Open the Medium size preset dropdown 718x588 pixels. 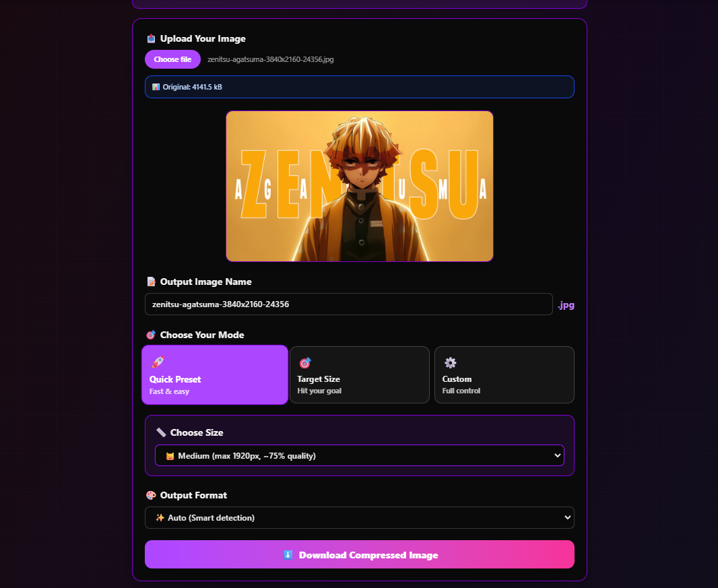(359, 456)
